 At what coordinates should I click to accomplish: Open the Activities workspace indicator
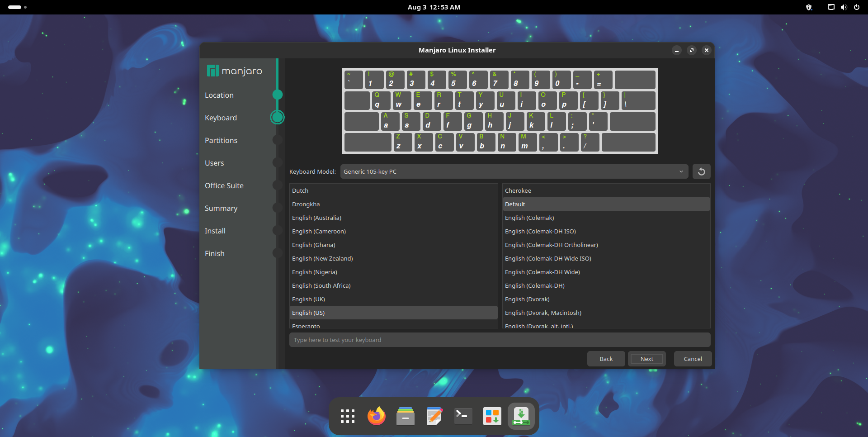(17, 7)
